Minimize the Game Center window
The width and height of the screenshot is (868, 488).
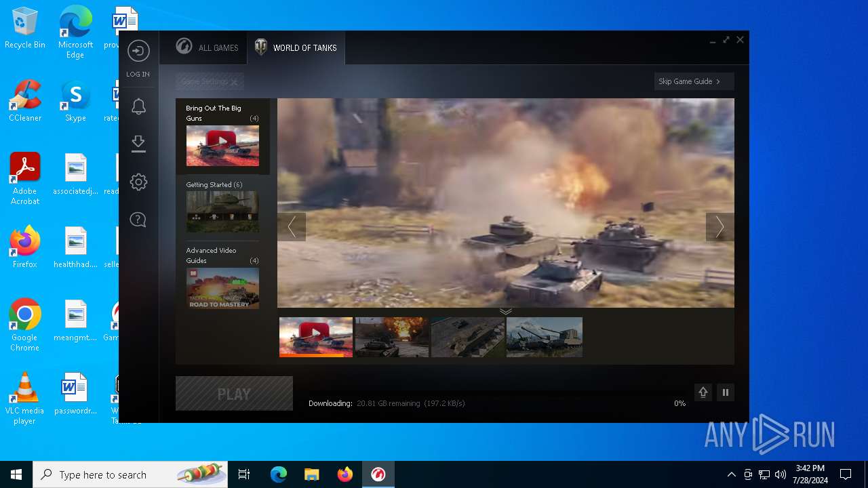click(x=713, y=42)
